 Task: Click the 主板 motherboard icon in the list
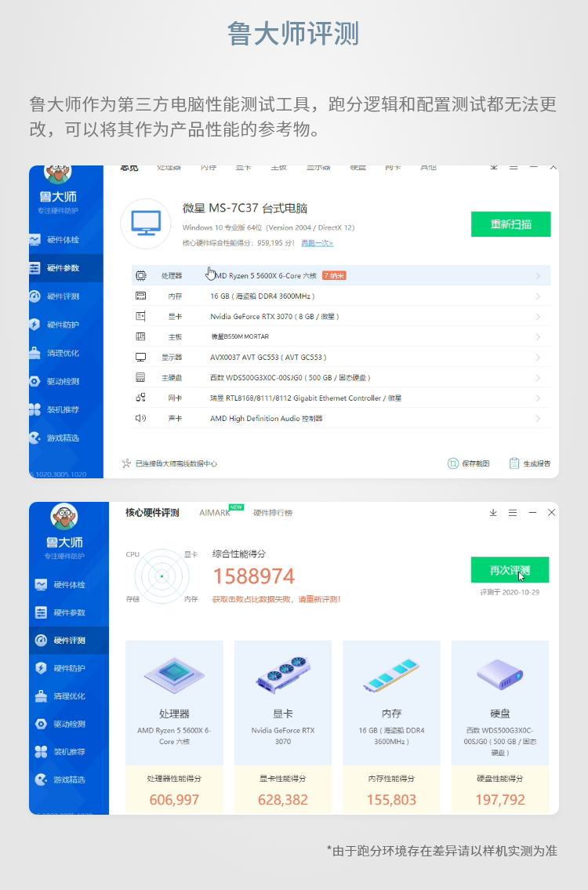click(x=141, y=336)
